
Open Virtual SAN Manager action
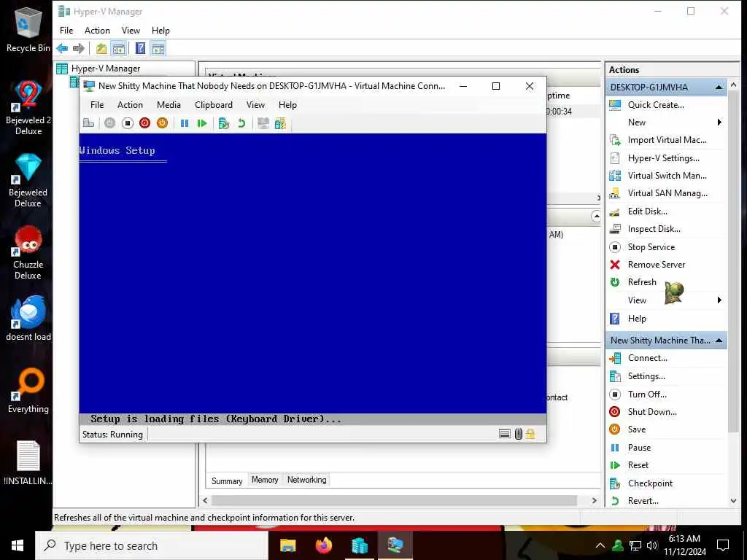coord(667,193)
